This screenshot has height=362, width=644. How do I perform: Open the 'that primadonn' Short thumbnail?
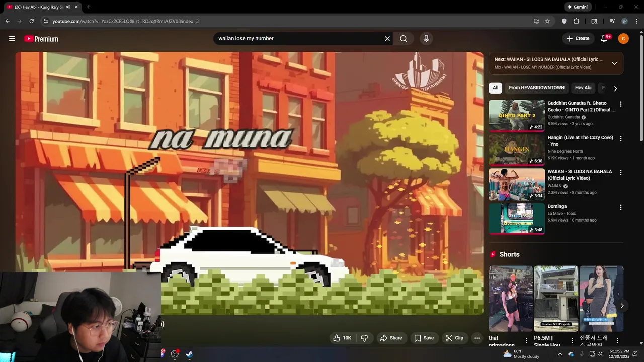511,299
